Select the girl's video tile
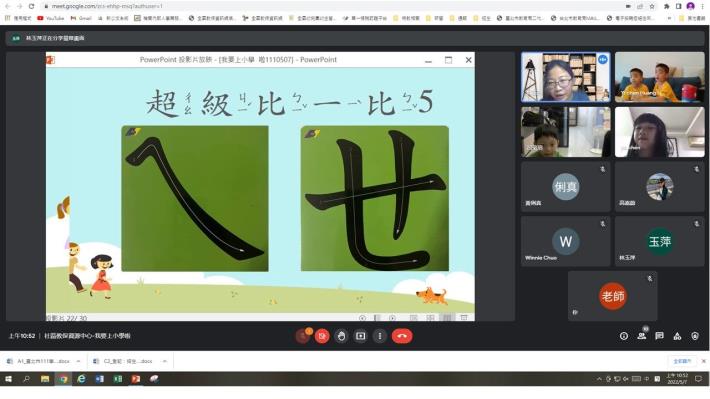Image resolution: width=710 pixels, height=399 pixels. [x=659, y=132]
